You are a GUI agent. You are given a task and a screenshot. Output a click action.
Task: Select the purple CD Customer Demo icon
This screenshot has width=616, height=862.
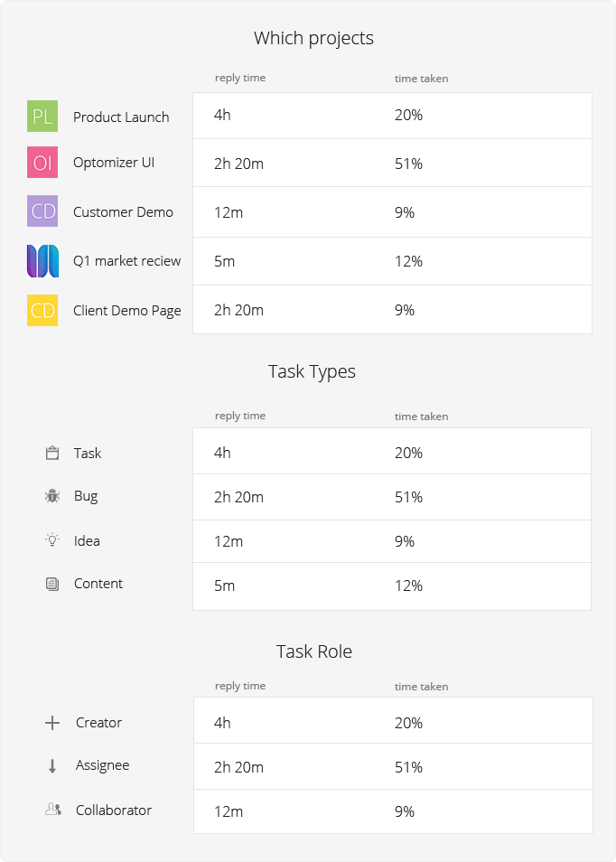click(42, 211)
